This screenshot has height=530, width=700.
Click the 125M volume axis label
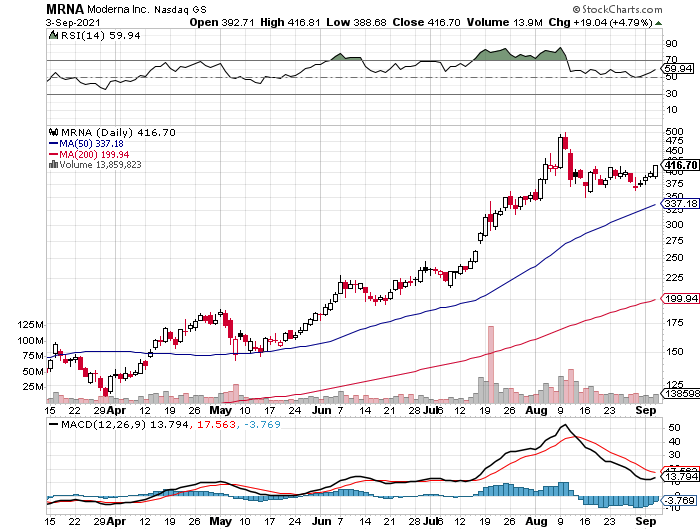pos(31,325)
